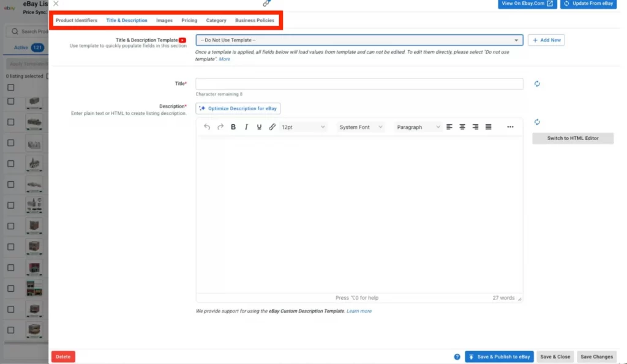Open more formatting options via the ellipsis icon
The width and height of the screenshot is (627, 364).
(510, 127)
